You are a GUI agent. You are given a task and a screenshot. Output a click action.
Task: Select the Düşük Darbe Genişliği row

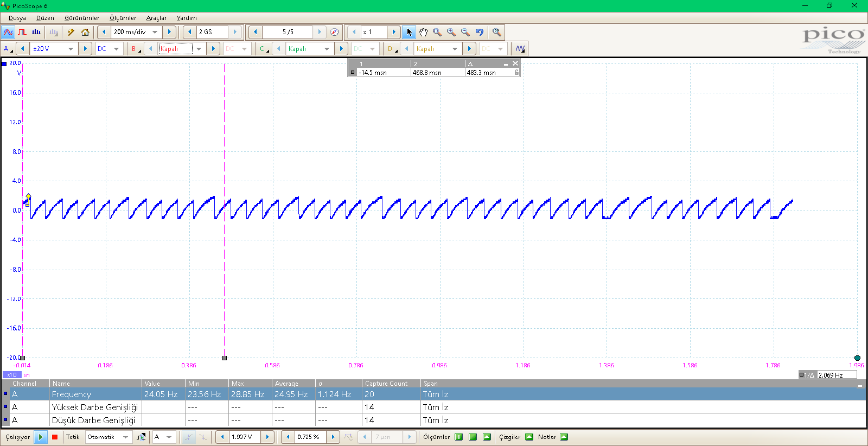point(433,420)
